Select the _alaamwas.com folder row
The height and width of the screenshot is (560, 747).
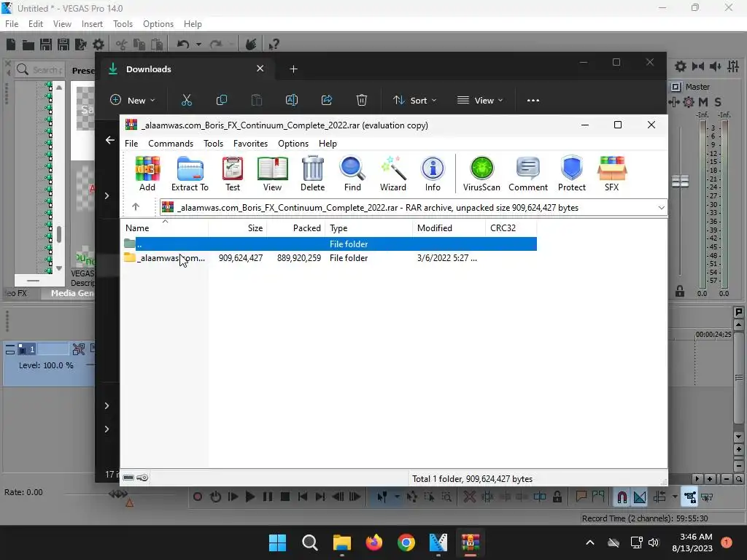tap(330, 258)
